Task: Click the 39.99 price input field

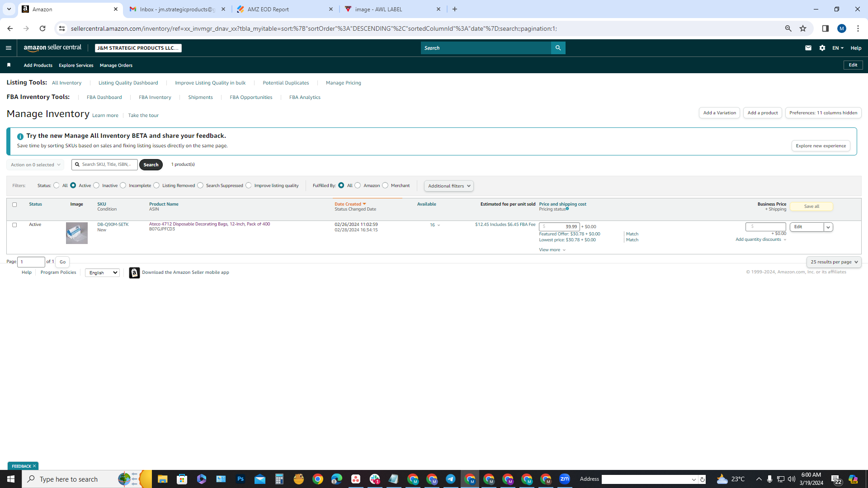Action: [x=559, y=227]
